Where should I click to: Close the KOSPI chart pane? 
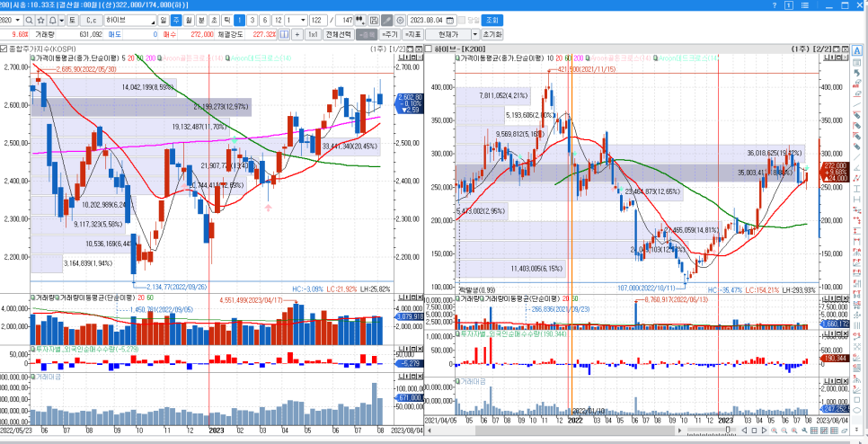tap(419, 49)
